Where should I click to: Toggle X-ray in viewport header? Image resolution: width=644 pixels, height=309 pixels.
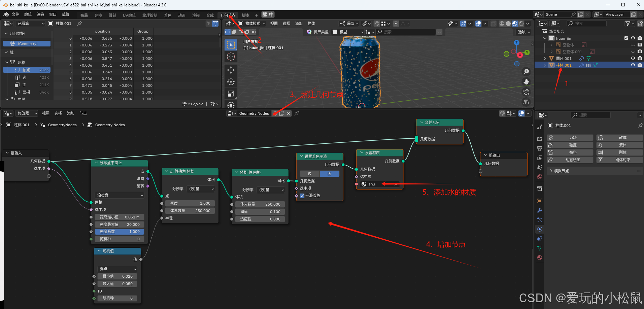(494, 24)
